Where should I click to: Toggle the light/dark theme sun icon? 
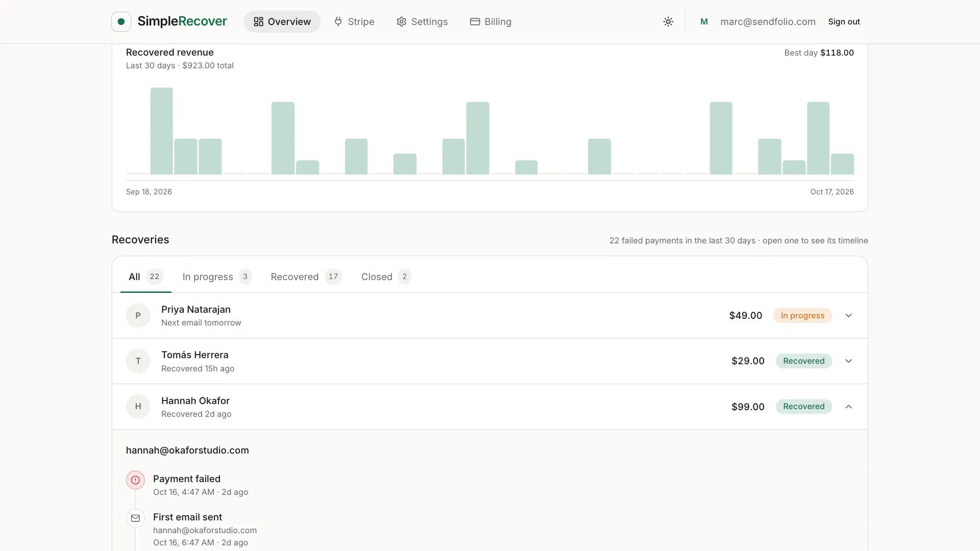point(668,21)
